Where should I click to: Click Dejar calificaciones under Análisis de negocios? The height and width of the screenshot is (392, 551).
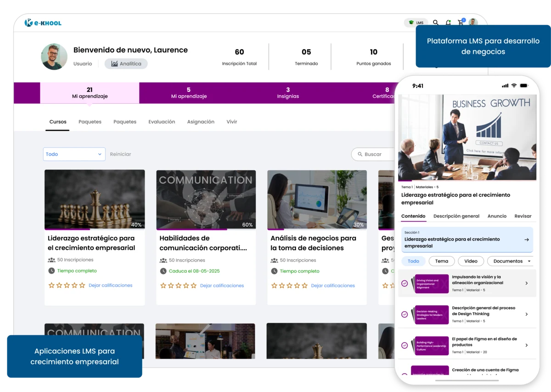pyautogui.click(x=333, y=285)
